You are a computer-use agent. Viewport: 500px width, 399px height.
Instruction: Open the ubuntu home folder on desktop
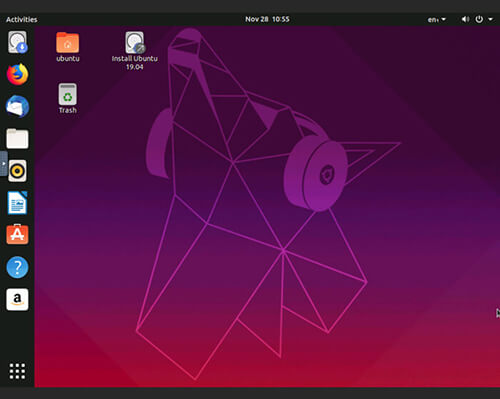point(68,47)
